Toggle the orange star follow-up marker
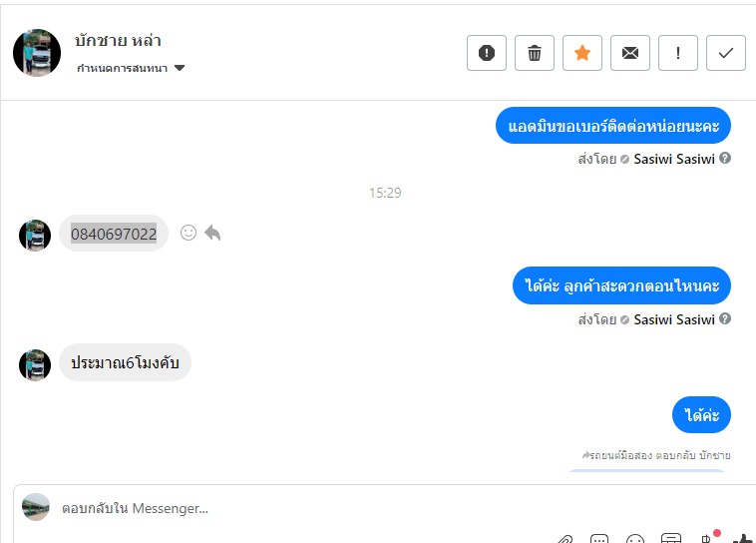The image size is (756, 543). [x=581, y=53]
